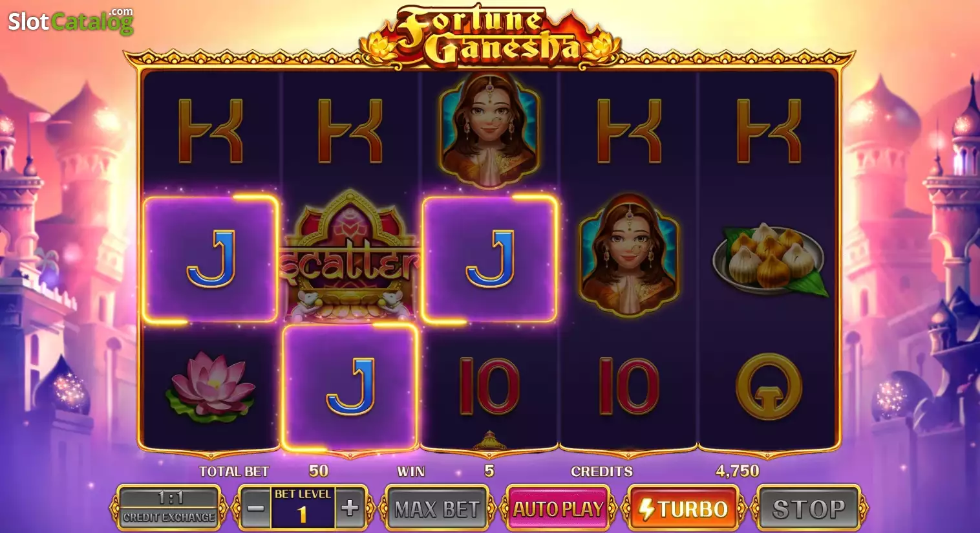Click the scatter symbol on the reels
The image size is (980, 533).
tap(350, 257)
